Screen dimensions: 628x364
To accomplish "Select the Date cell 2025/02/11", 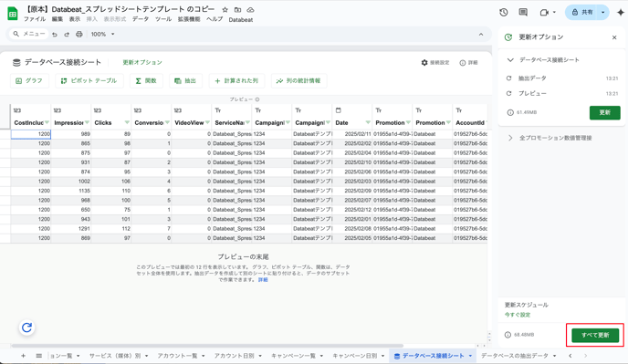I will pos(352,134).
